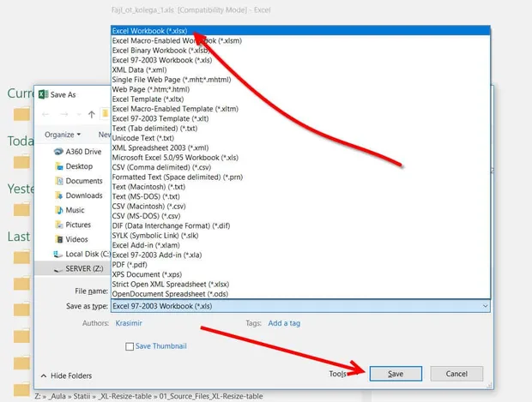
Task: Open the Save as type dropdown arrow
Action: [485, 306]
